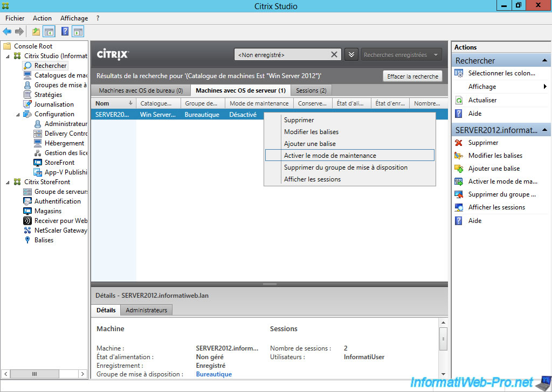Image resolution: width=552 pixels, height=392 pixels.
Task: Open the Recherches enregistrées dropdown
Action: click(401, 55)
